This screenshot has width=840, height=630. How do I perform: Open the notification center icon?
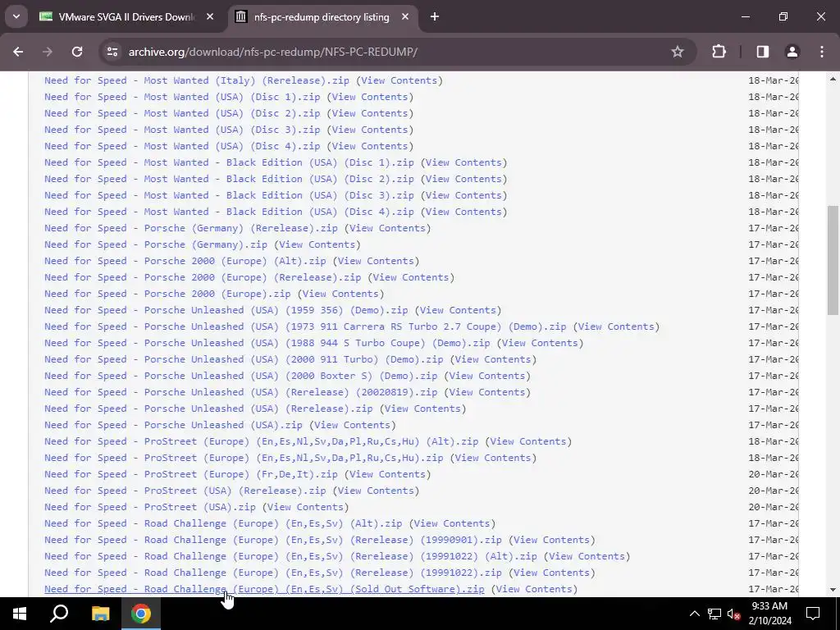point(813,614)
